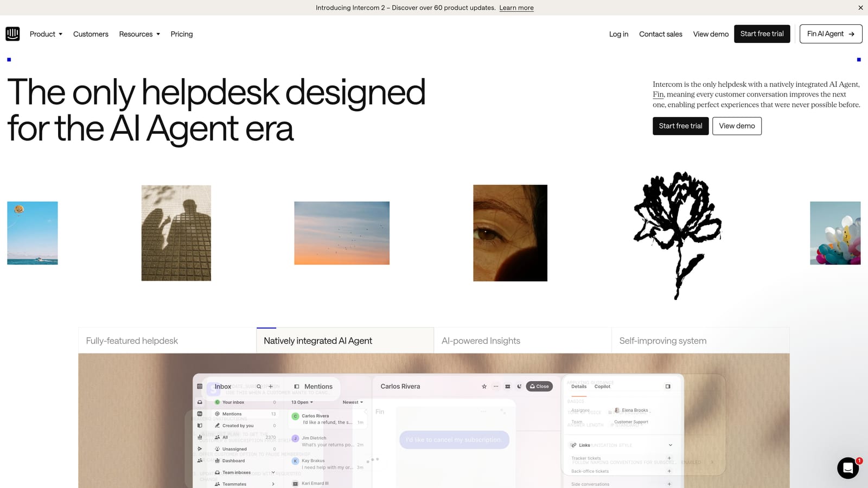Open the black ink flower illustration
The height and width of the screenshot is (488, 868).
click(678, 236)
